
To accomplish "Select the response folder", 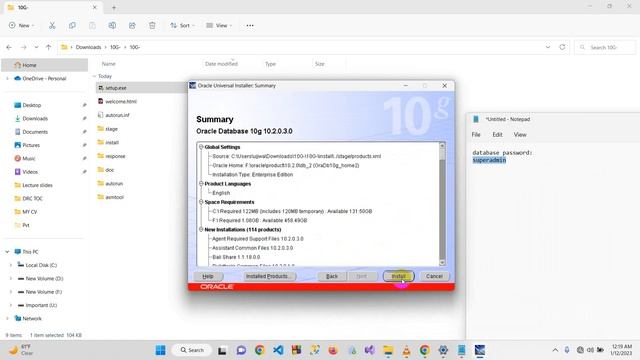I will 115,156.
